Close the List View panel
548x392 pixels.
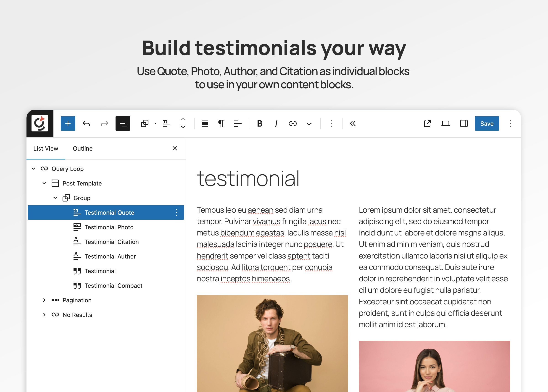[x=175, y=149]
